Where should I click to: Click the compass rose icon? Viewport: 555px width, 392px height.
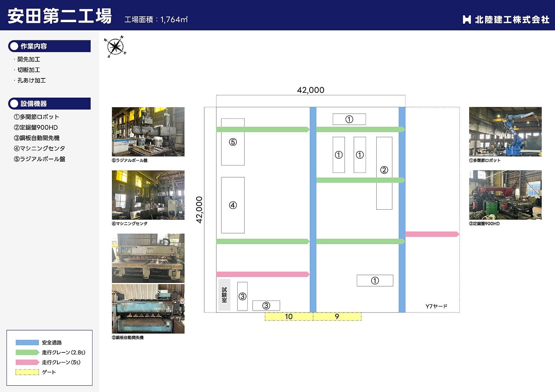115,47
